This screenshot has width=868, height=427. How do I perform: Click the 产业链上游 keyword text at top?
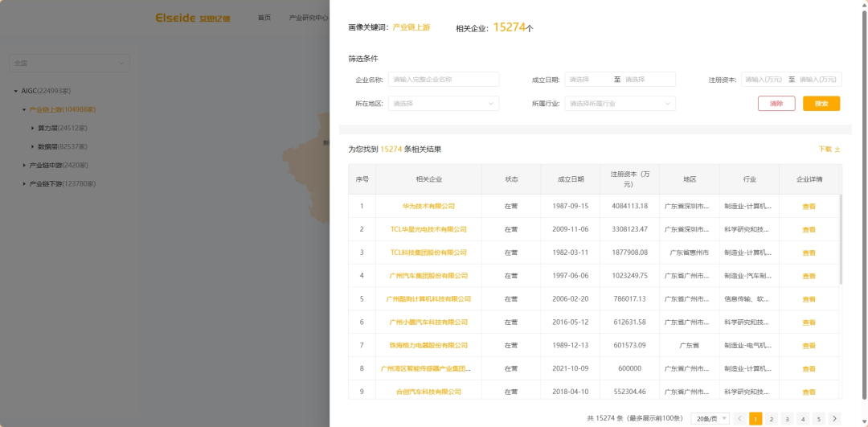point(411,27)
